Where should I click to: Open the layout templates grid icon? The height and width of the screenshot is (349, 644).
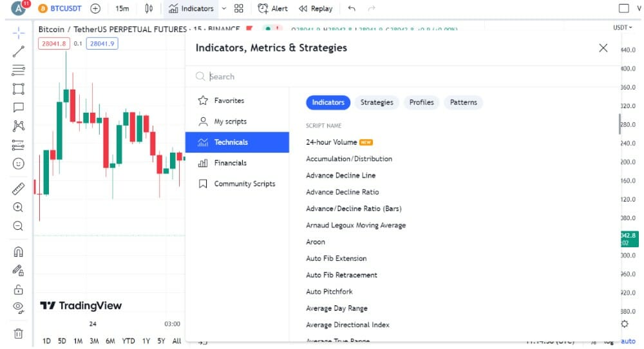pos(239,8)
